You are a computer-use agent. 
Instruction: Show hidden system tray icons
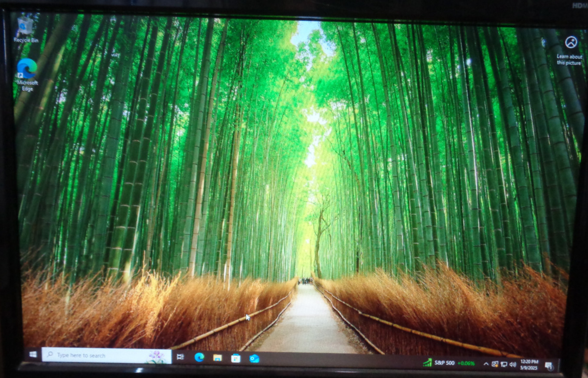pyautogui.click(x=486, y=364)
